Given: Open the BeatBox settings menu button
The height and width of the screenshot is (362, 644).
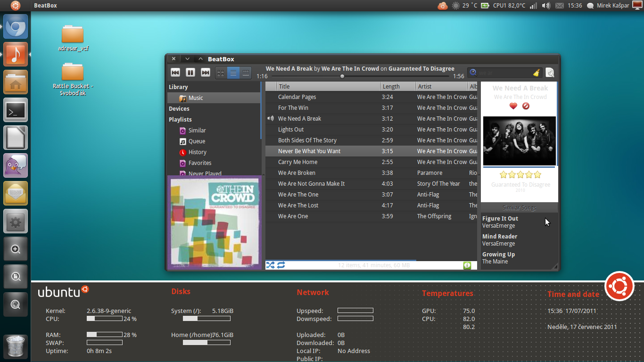Looking at the screenshot, I should (550, 73).
